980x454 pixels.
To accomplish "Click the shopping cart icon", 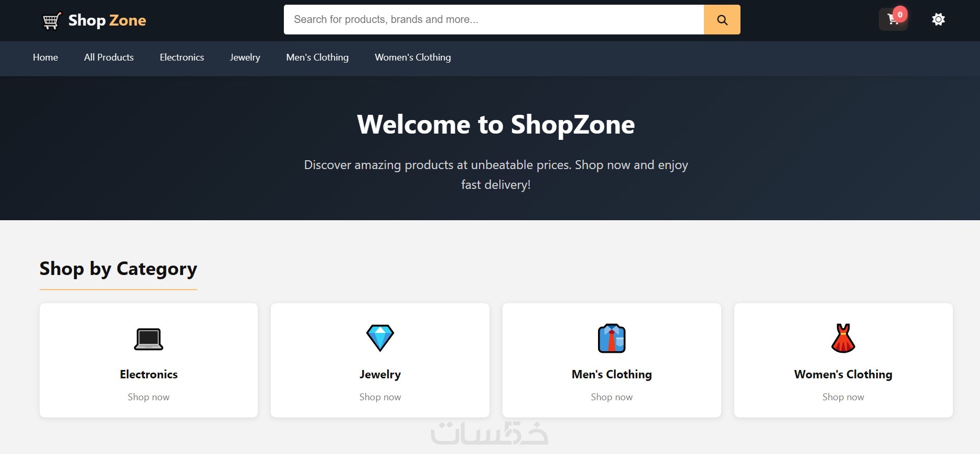I will [893, 20].
